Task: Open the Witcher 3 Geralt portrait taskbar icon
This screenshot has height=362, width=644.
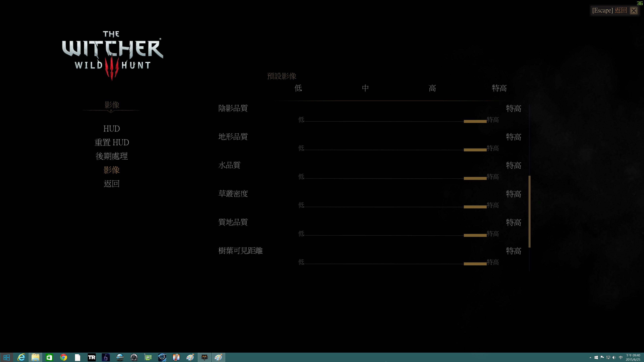Action: 134,357
